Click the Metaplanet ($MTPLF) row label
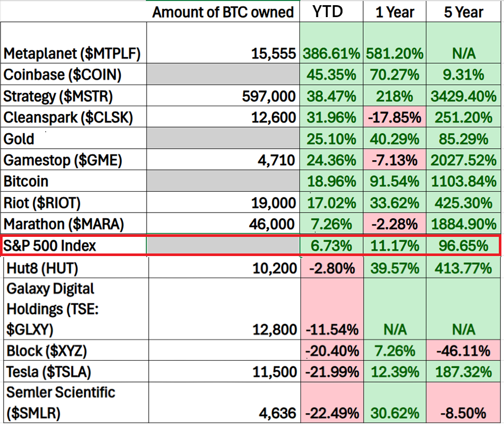This screenshot has height=424, width=504. point(72,53)
